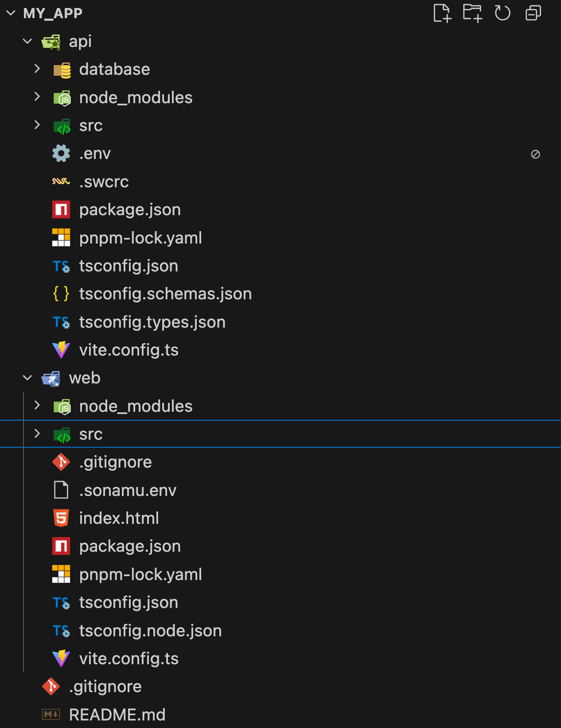The image size is (561, 728).
Task: Click the .swcrc file icon
Action: click(61, 181)
